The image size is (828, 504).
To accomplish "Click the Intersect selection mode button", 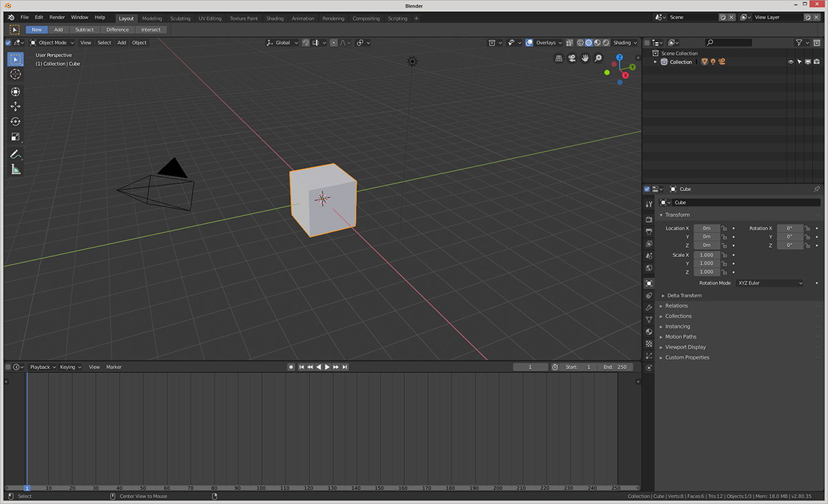I will [x=150, y=30].
